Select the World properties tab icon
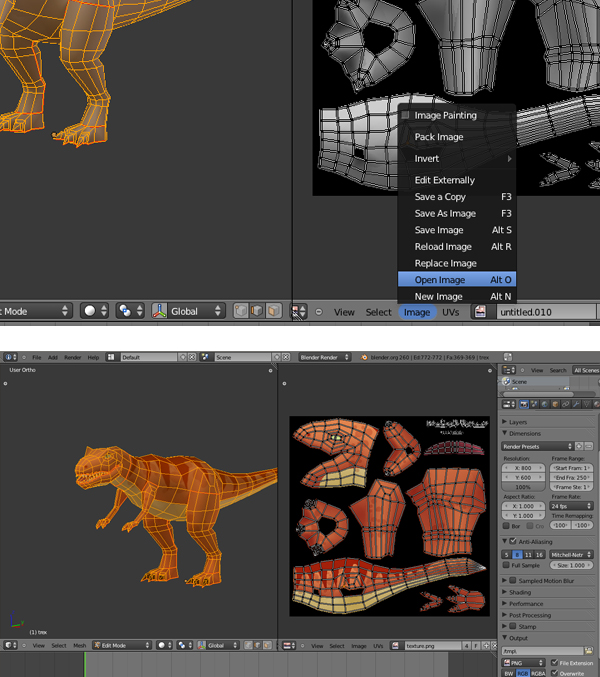Screen dimensions: 600x677 (x=545, y=405)
